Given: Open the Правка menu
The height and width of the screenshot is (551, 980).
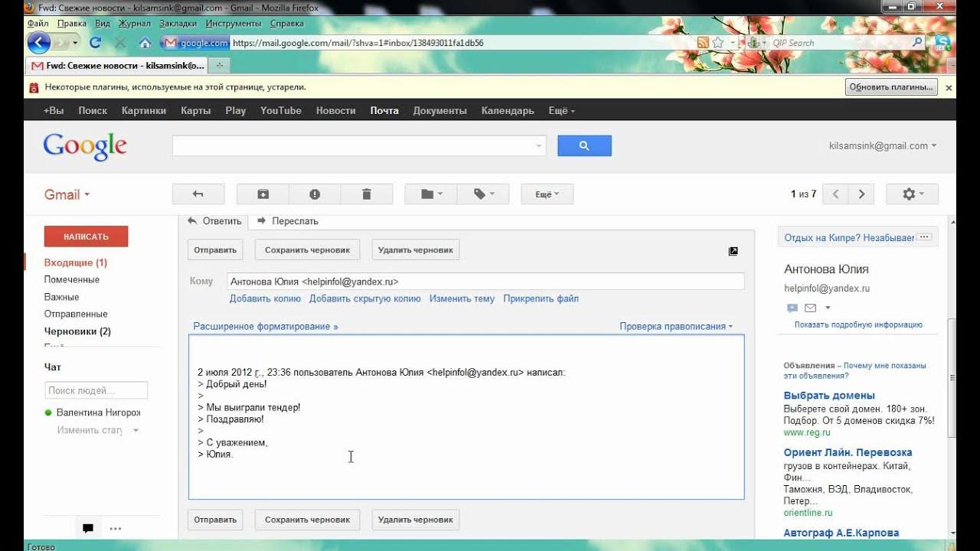Looking at the screenshot, I should (x=72, y=23).
